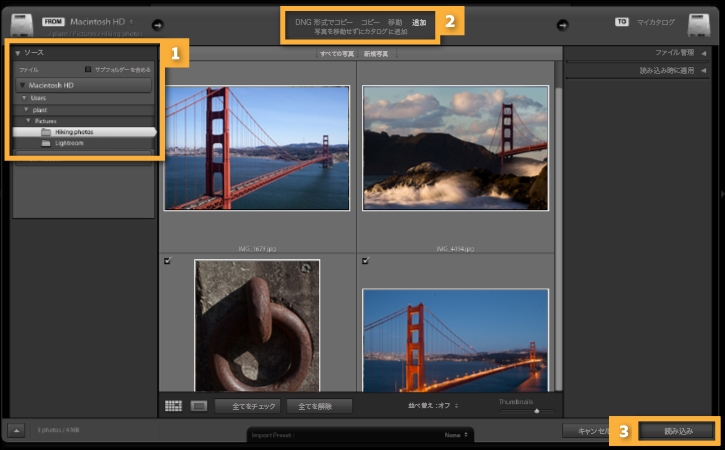The width and height of the screenshot is (725, 450).
Task: Click the 全てを解除 button
Action: click(x=319, y=407)
